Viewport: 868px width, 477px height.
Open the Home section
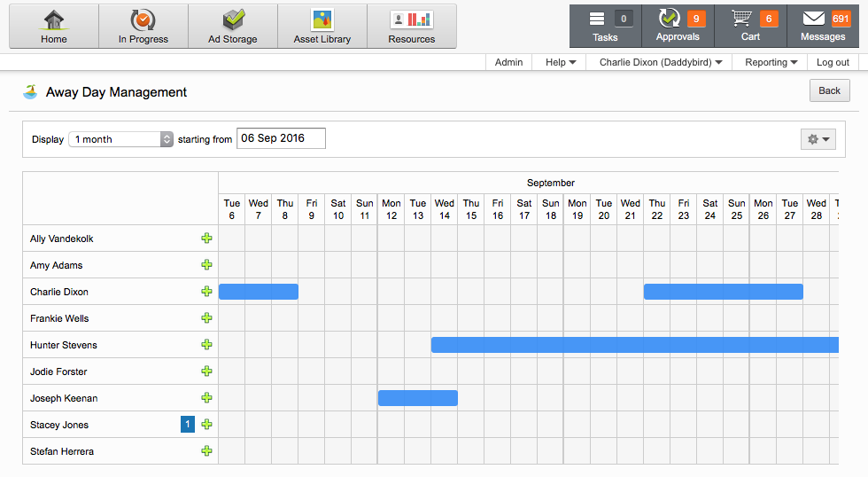[x=54, y=27]
